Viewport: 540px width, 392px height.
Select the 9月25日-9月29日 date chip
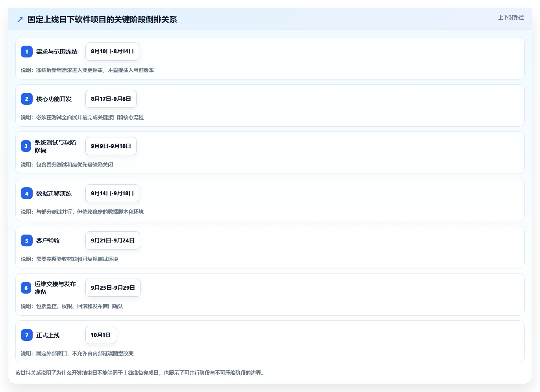[113, 288]
